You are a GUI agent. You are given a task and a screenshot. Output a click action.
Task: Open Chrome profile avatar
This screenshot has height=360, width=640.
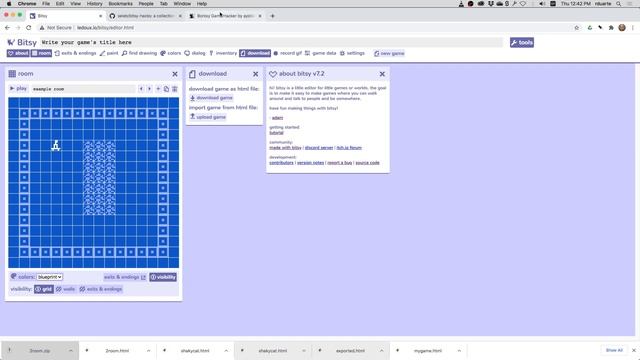(x=622, y=28)
